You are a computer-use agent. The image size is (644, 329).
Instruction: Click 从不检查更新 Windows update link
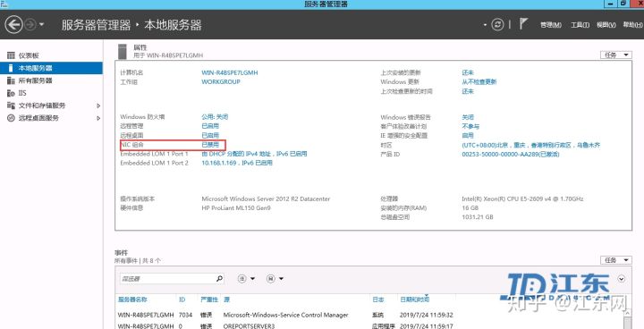point(479,81)
